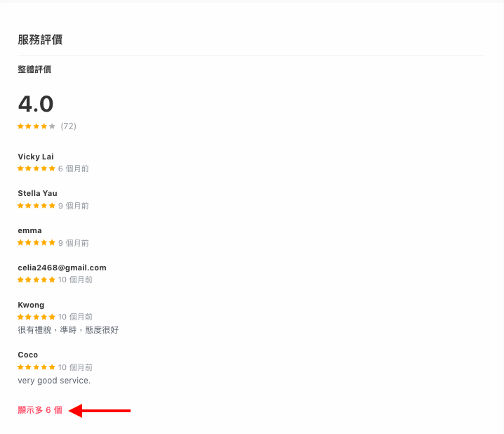Select reviewer name Coco

pos(27,355)
